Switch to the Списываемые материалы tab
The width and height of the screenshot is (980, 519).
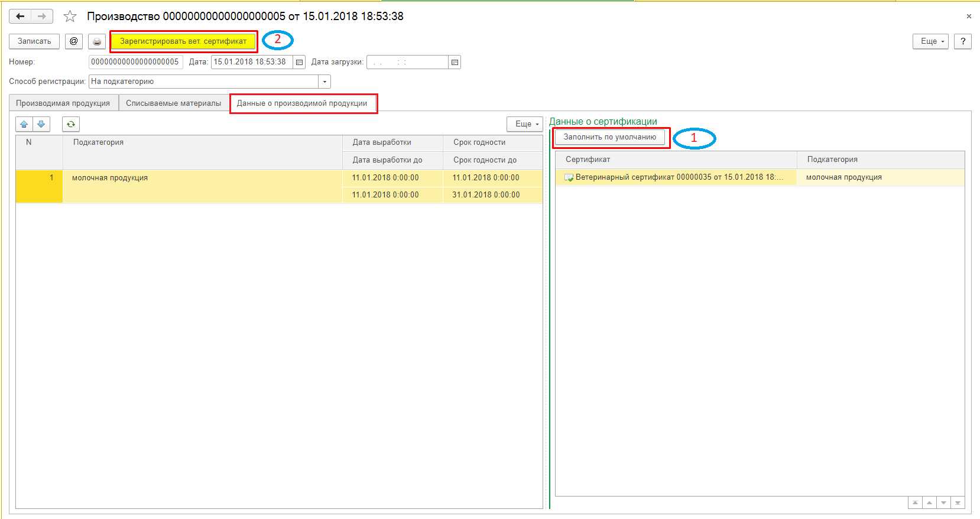tap(174, 103)
